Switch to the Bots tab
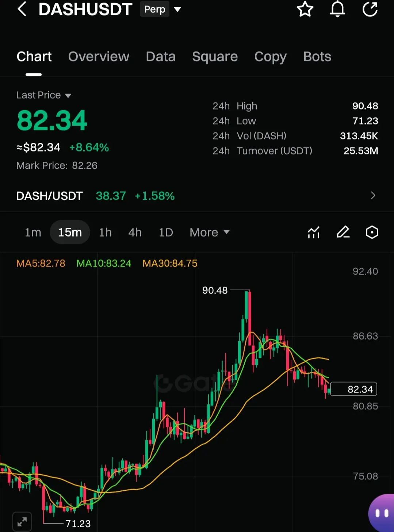This screenshot has height=532, width=394. (317, 57)
